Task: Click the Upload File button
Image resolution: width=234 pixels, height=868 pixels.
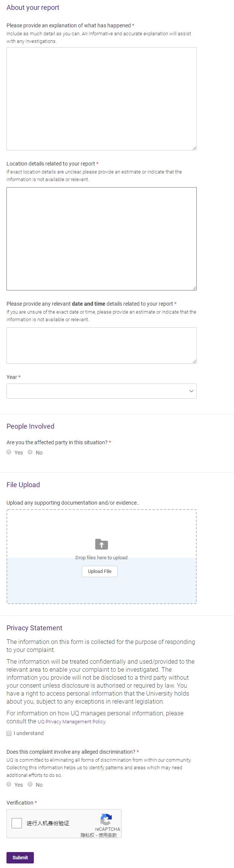Action: point(100,571)
